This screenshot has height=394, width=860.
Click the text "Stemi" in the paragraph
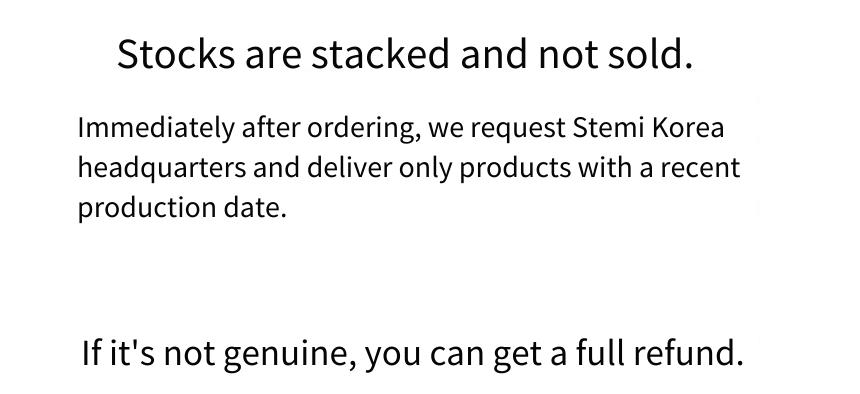tap(608, 128)
